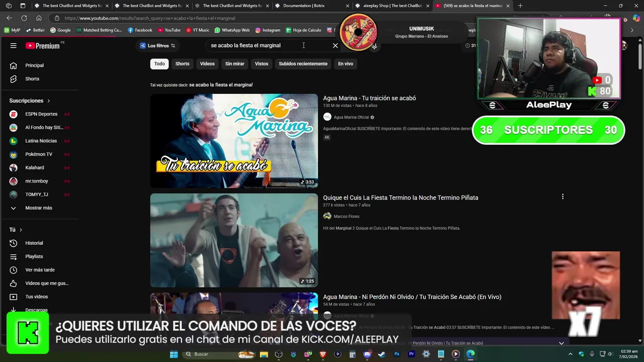Open video title Agua Marina - Tu traición se acabó
Viewport: 644px width, 362px height.
[369, 98]
